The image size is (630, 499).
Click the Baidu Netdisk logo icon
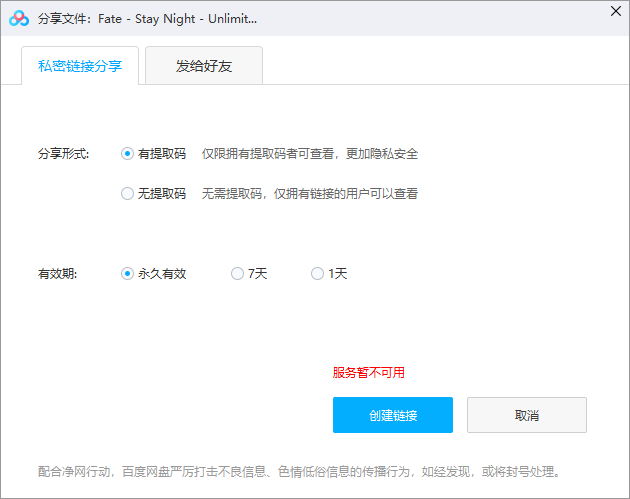[x=19, y=18]
